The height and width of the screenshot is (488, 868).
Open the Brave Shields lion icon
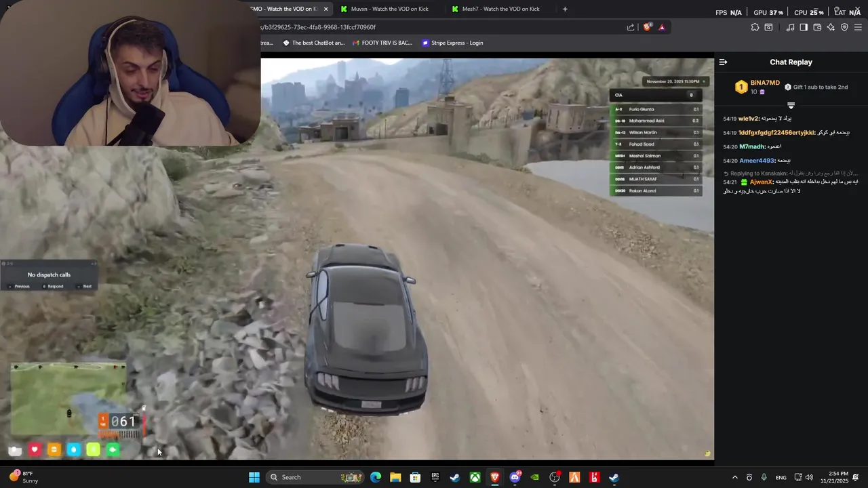pyautogui.click(x=647, y=27)
